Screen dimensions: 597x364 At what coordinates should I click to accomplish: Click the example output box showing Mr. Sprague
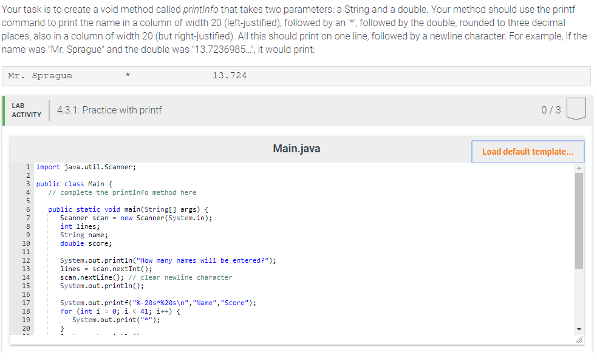tap(298, 75)
